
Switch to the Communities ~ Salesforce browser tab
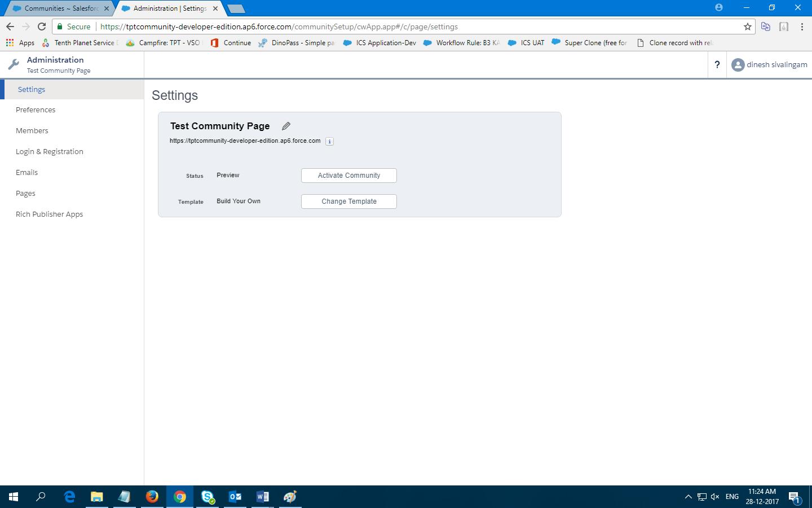pos(58,8)
